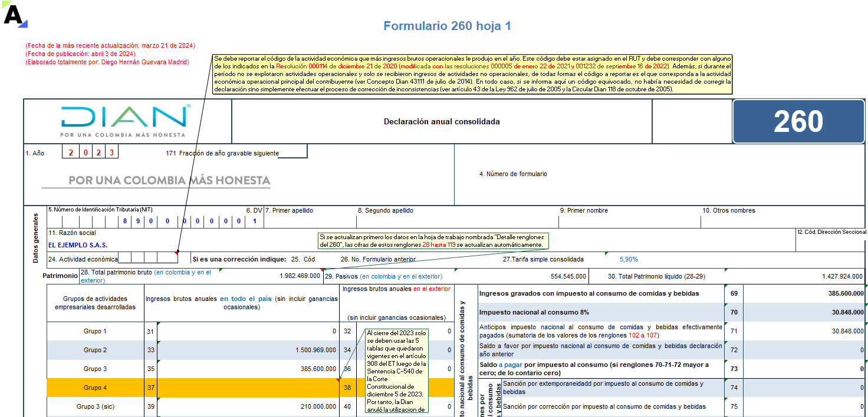Click 'Impuesto nacional al consumo 8%' label

(x=534, y=312)
